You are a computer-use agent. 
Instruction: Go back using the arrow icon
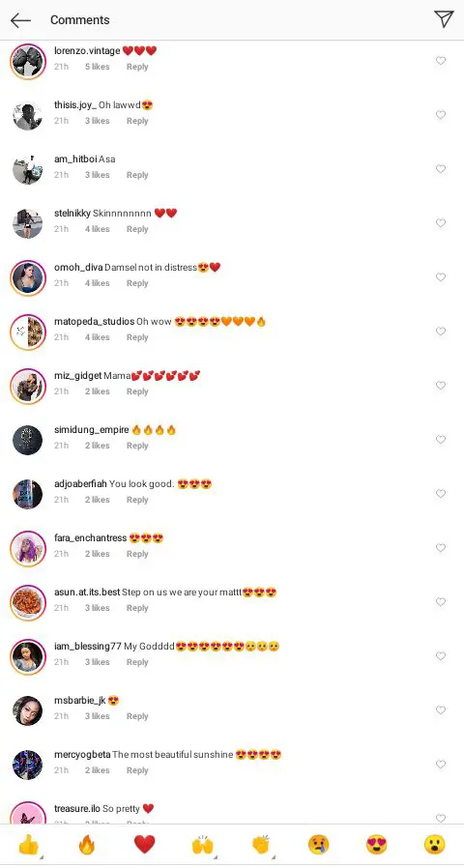pyautogui.click(x=20, y=20)
